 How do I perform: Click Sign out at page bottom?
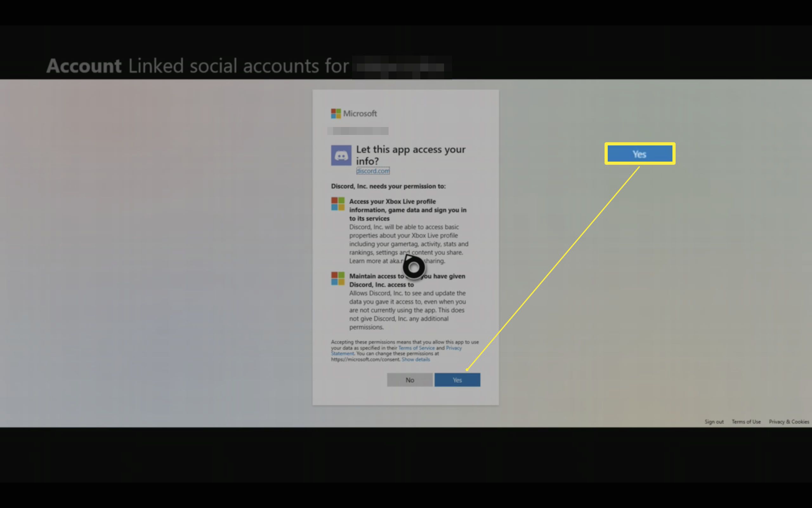tap(714, 422)
